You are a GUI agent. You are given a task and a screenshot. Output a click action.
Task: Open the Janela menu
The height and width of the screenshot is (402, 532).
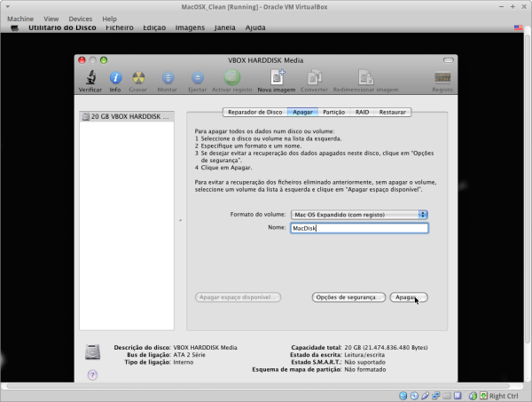(x=224, y=28)
